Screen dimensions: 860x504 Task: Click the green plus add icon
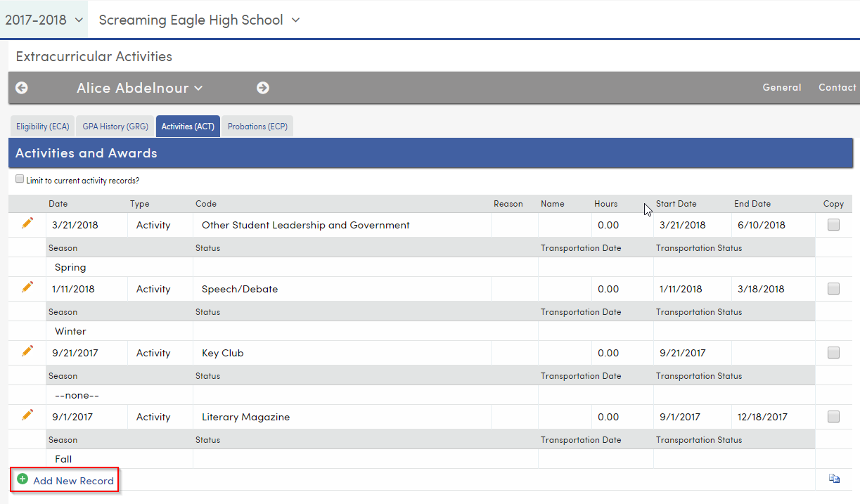23,479
